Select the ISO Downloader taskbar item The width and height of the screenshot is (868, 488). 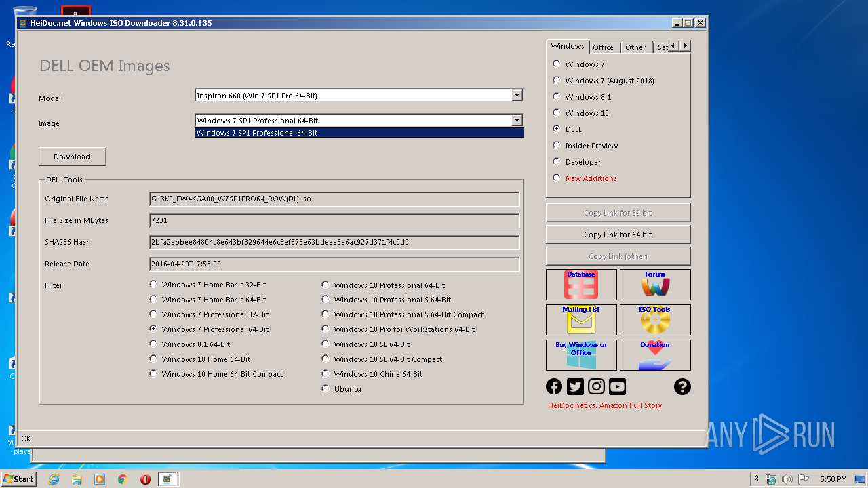click(x=168, y=479)
